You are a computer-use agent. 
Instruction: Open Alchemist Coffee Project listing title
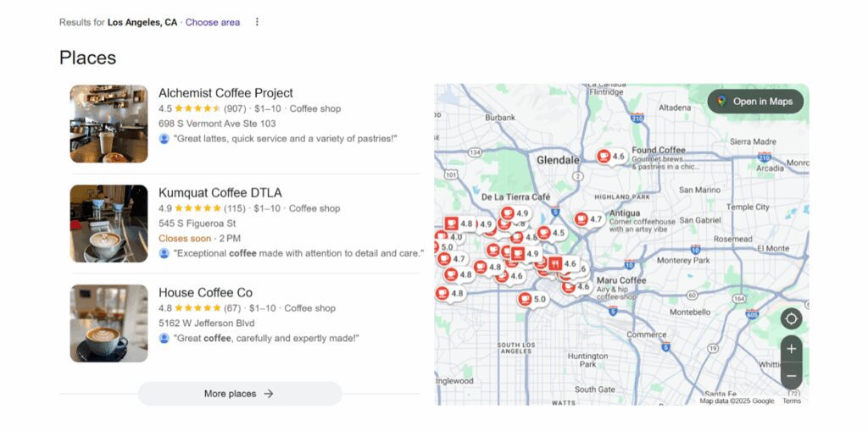click(225, 93)
